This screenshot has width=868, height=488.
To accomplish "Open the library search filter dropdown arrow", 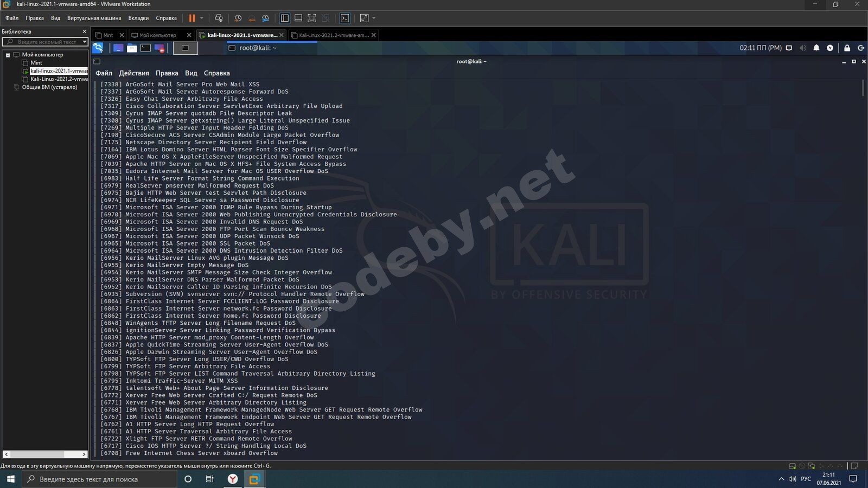I will tap(85, 42).
